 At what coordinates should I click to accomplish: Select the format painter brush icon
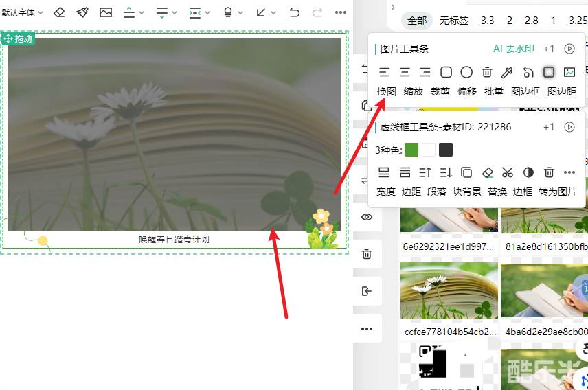pyautogui.click(x=82, y=12)
